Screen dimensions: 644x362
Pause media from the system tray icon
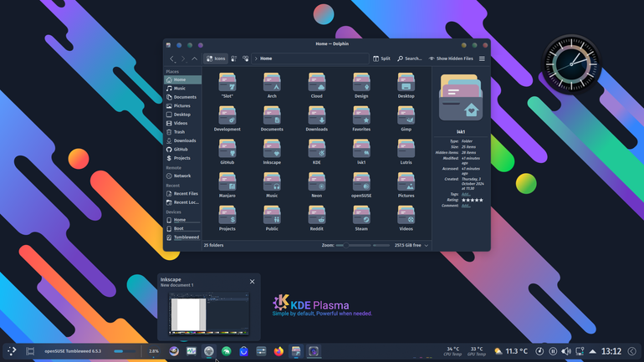553,351
